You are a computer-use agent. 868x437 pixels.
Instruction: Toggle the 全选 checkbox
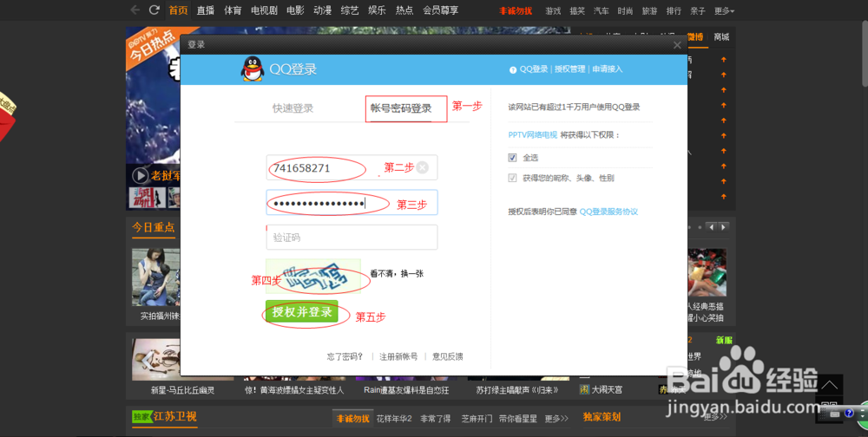coord(513,158)
